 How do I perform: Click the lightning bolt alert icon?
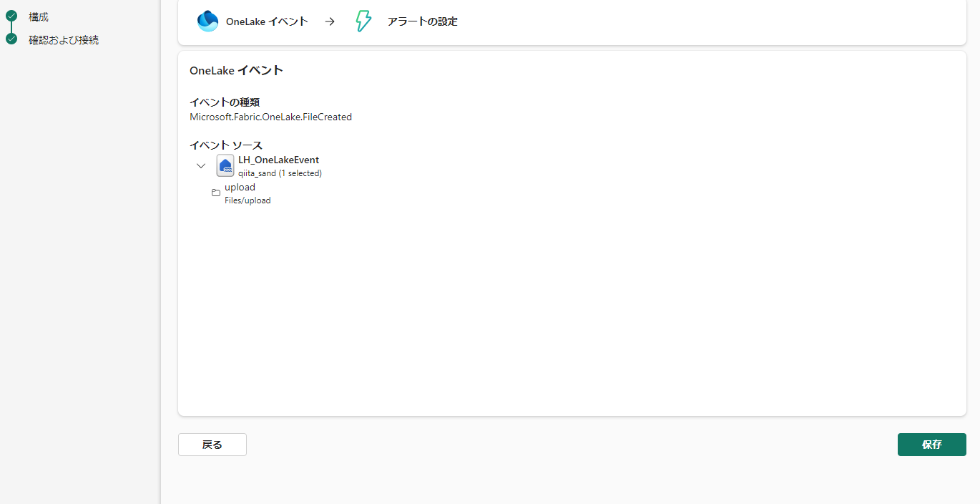363,21
